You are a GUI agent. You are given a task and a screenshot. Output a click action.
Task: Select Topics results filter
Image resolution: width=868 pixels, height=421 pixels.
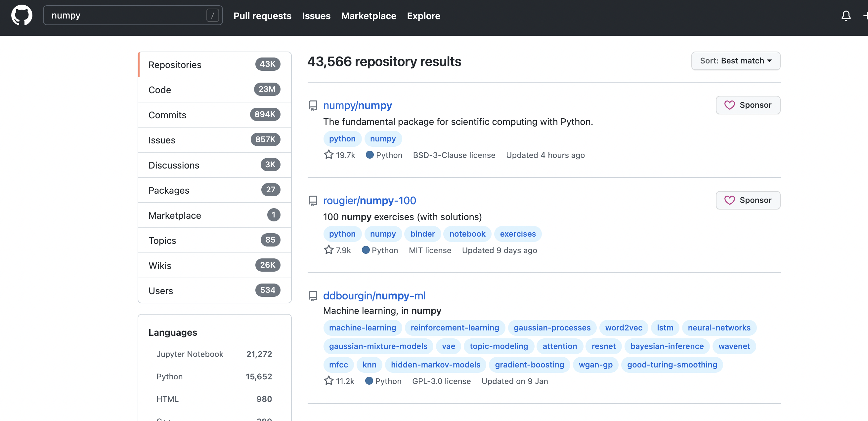click(215, 241)
